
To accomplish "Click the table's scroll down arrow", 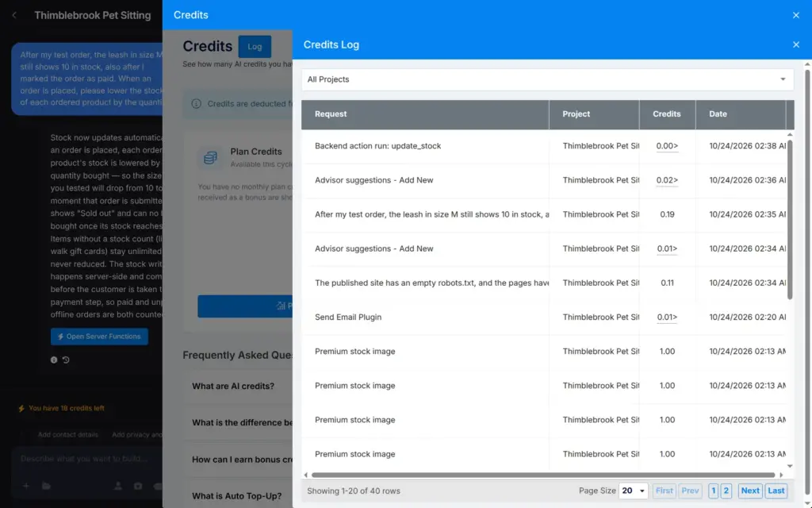I will pyautogui.click(x=790, y=466).
